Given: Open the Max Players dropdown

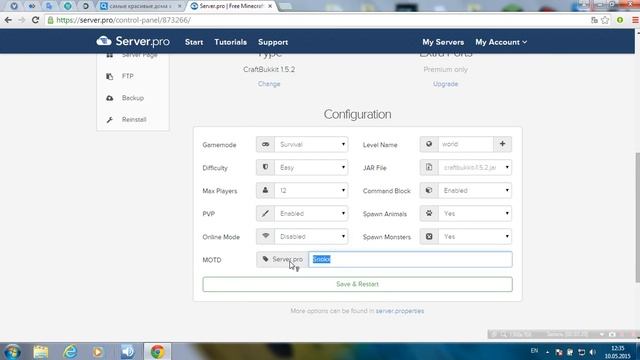Looking at the screenshot, I should click(311, 191).
